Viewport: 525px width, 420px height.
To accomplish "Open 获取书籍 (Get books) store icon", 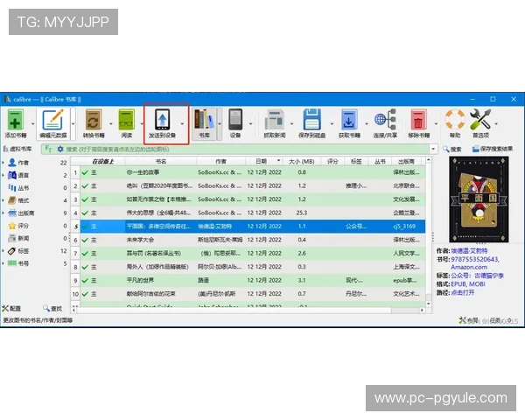I will click(349, 120).
